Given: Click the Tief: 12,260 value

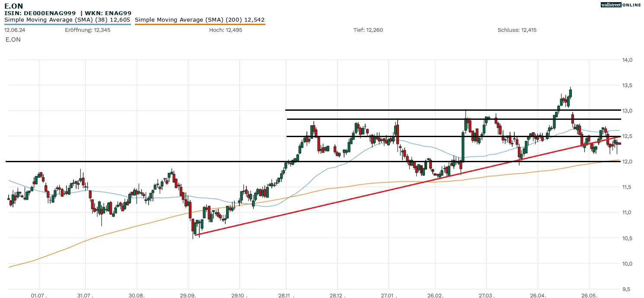Looking at the screenshot, I should 368,30.
